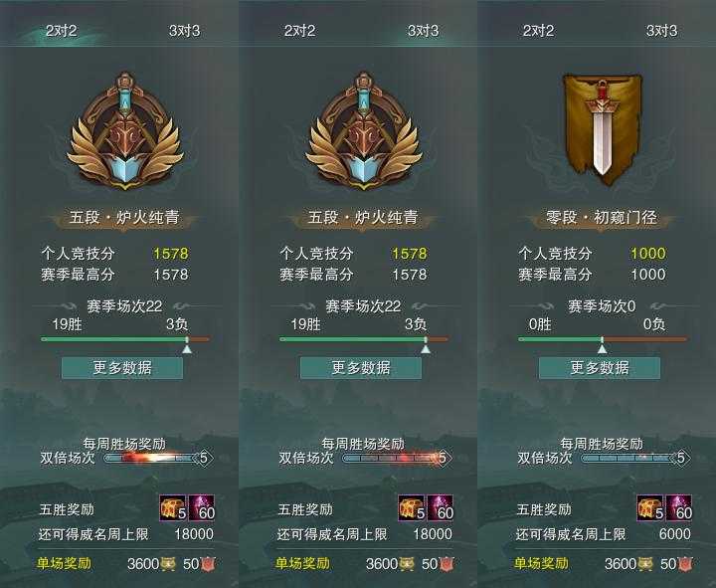Screen dimensions: 716x588
Task: Click 五段·炉火纯青 rank title in middle panel
Action: (x=363, y=218)
